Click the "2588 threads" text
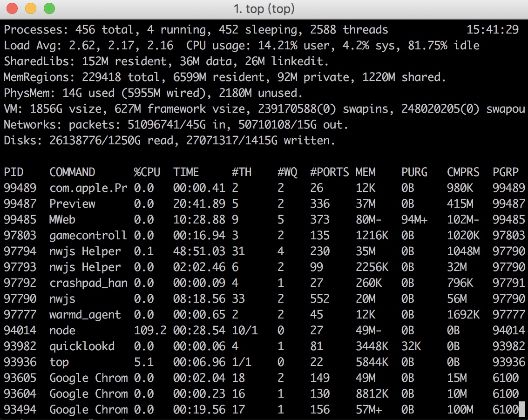Screen dimensions: 528x420 (349, 30)
